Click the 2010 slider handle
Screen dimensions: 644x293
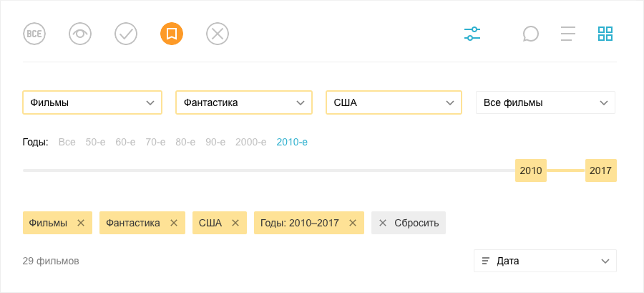point(531,170)
